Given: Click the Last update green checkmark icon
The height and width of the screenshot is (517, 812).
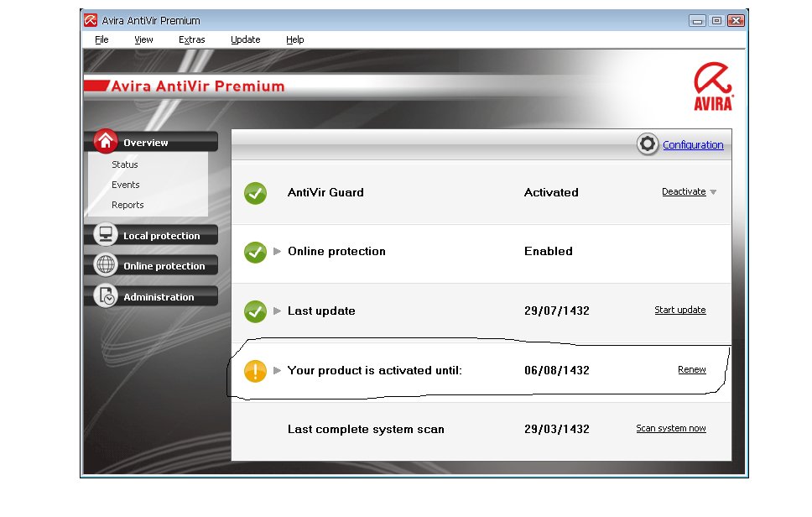Looking at the screenshot, I should click(255, 311).
